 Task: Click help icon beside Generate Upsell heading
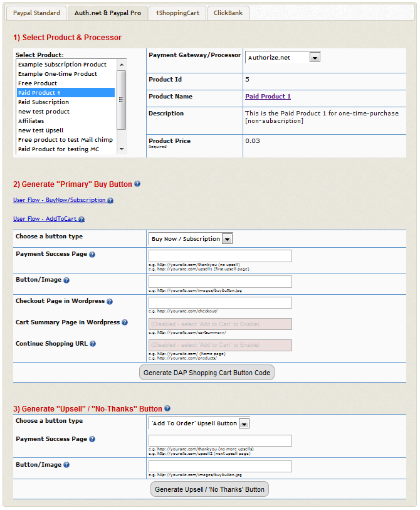167,408
